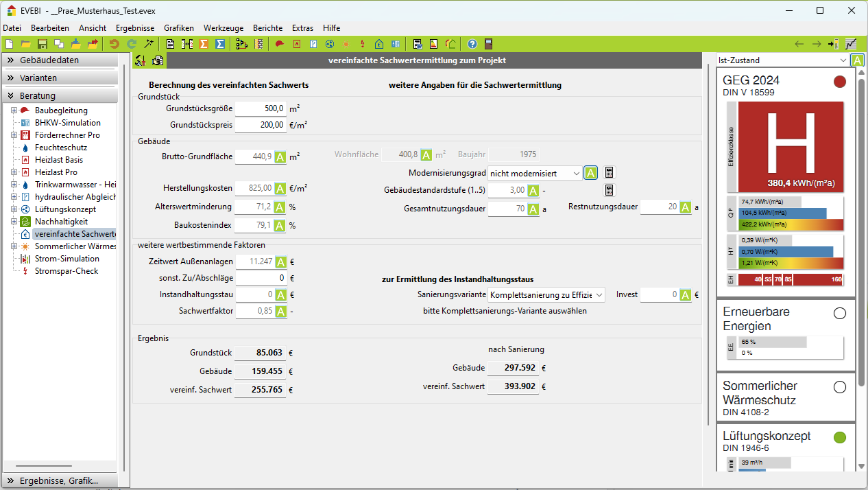Click the Undo arrow in toolbar
868x490 pixels.
(114, 44)
